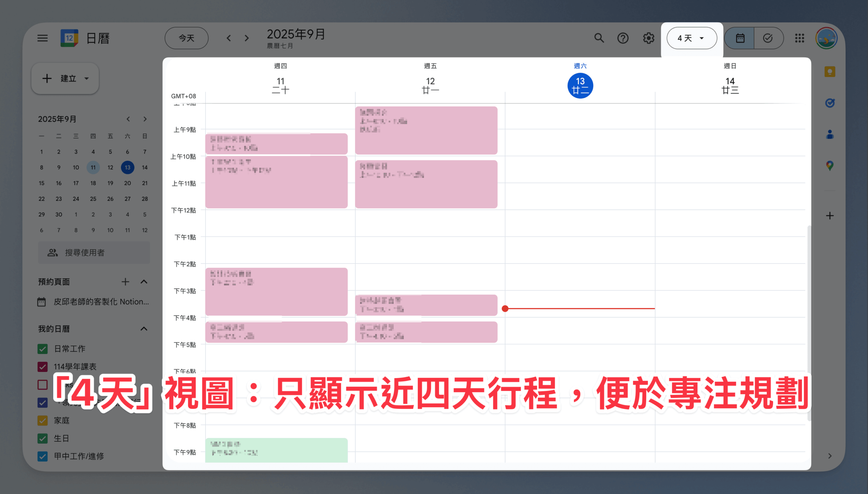
Task: Open Contacts side panel icon
Action: 830,134
